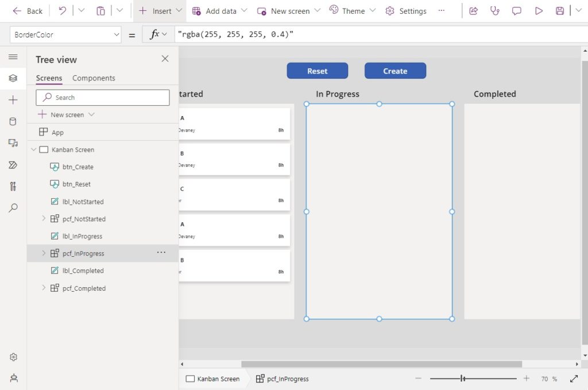Click the Share icon in top bar
This screenshot has width=588, height=390.
[x=474, y=11]
